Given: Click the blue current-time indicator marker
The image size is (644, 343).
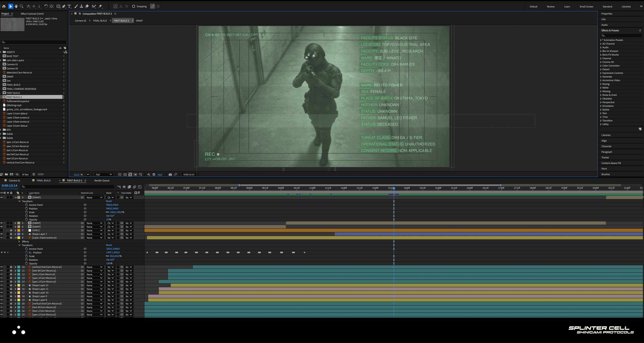Looking at the screenshot, I should pyautogui.click(x=394, y=188).
